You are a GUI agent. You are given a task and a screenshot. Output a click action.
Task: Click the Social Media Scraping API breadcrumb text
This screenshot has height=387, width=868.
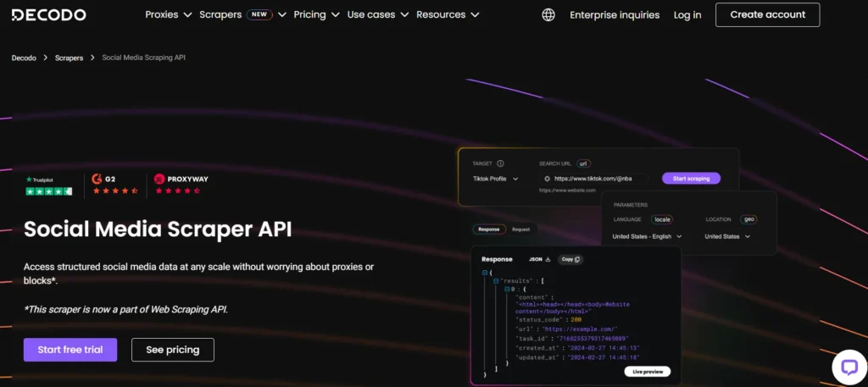(144, 58)
